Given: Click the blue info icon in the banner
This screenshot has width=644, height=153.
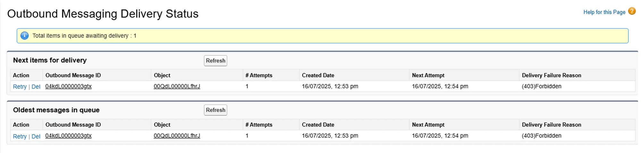Looking at the screenshot, I should [x=24, y=36].
